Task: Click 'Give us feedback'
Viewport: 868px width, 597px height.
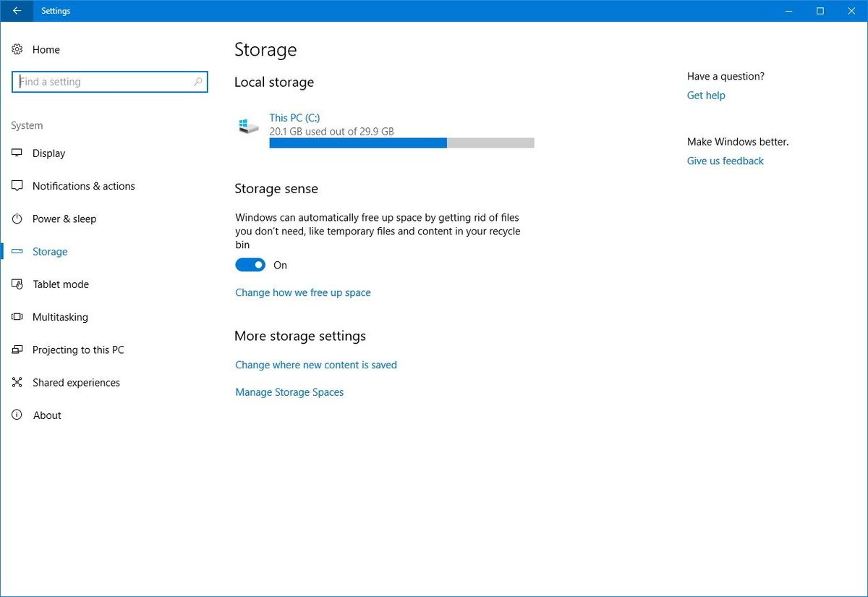Action: (x=725, y=160)
